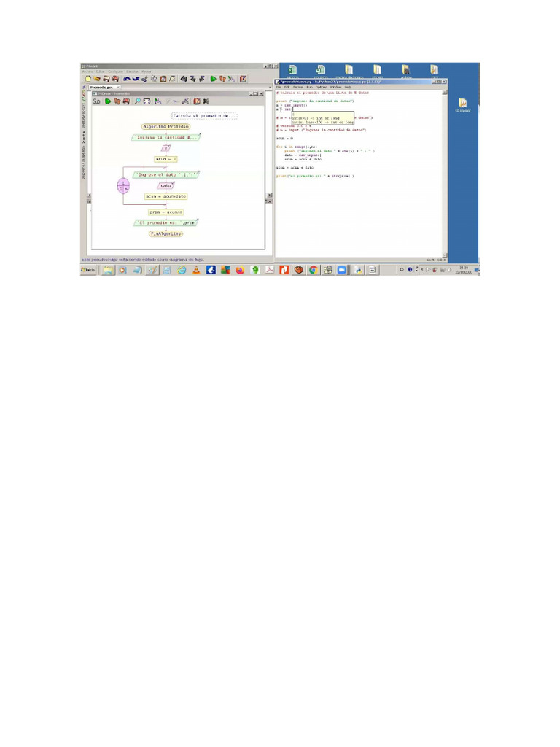The width and height of the screenshot is (560, 747).
Task: Click the magnifier zoom icon in PSDraw
Action: (138, 101)
